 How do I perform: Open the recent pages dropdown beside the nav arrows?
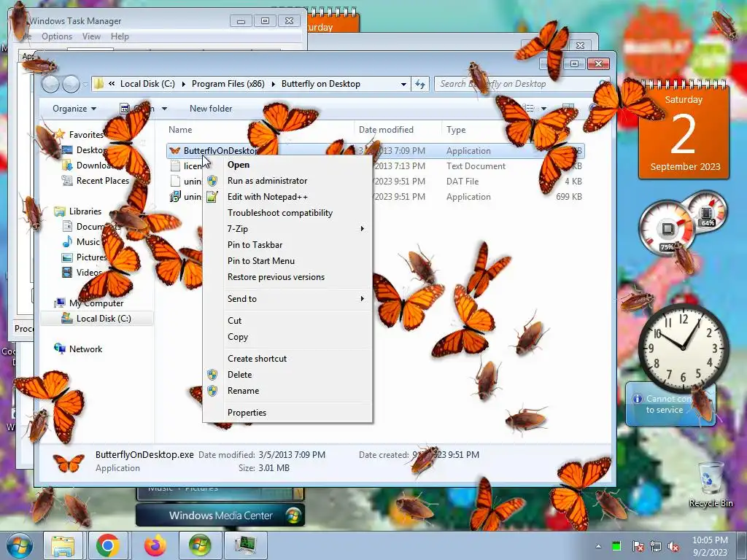click(85, 85)
